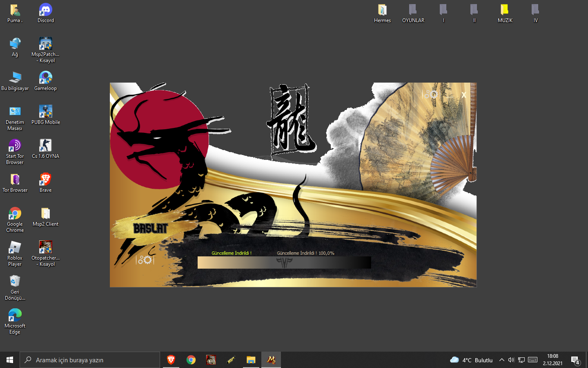Open the volume control in system tray
The width and height of the screenshot is (588, 368).
[x=511, y=360]
